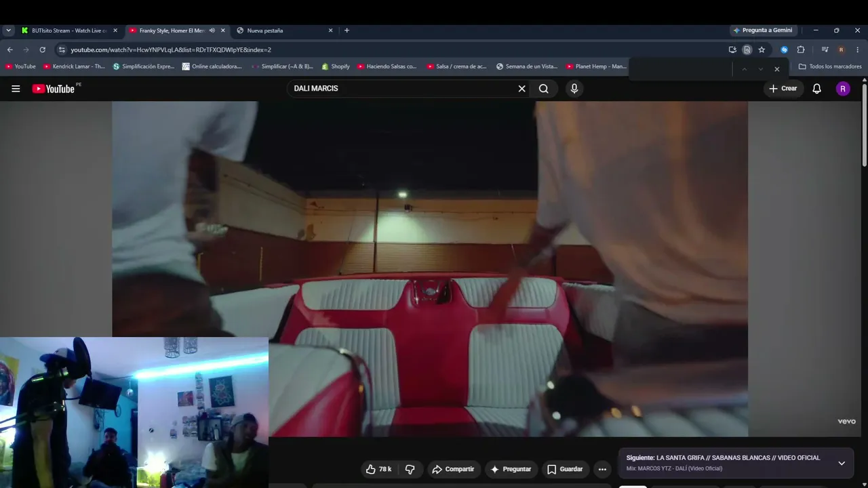
Task: Click the highlighted page search icon in address bar
Action: (x=747, y=49)
